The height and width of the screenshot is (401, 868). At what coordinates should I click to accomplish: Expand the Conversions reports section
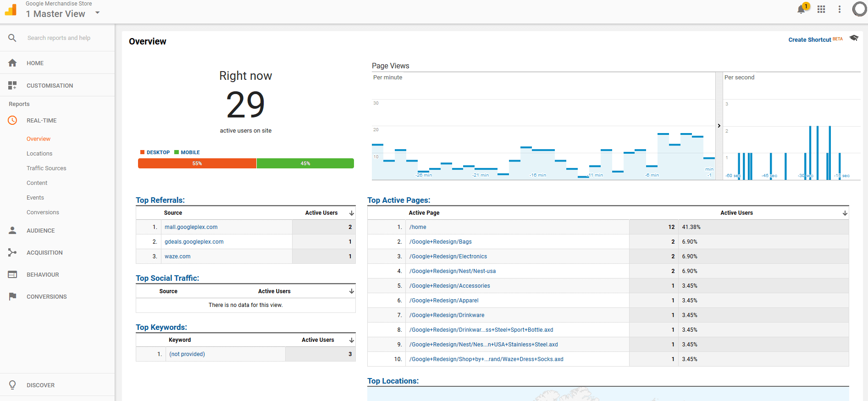pyautogui.click(x=47, y=296)
